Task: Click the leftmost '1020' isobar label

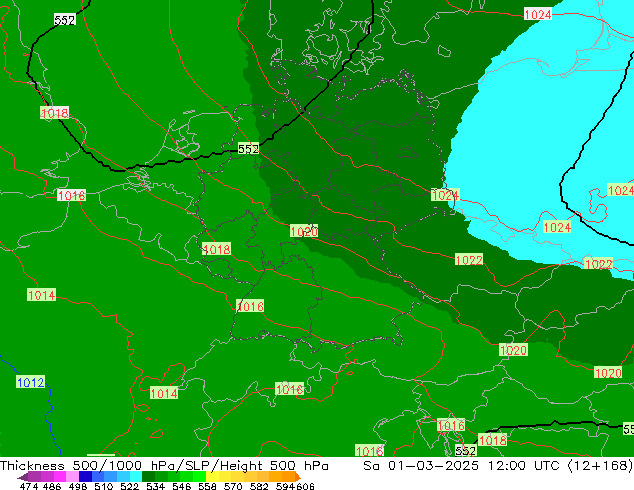Action: click(x=304, y=231)
